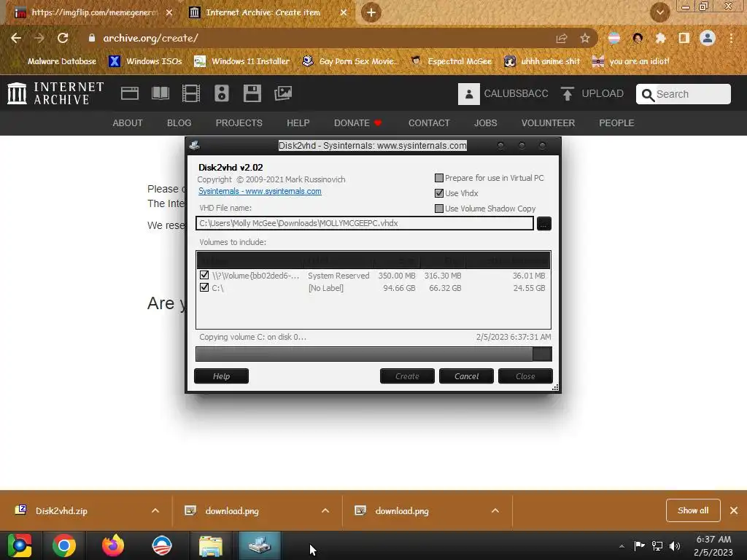Open the tab search dropdown
This screenshot has height=560, width=747.
659,12
